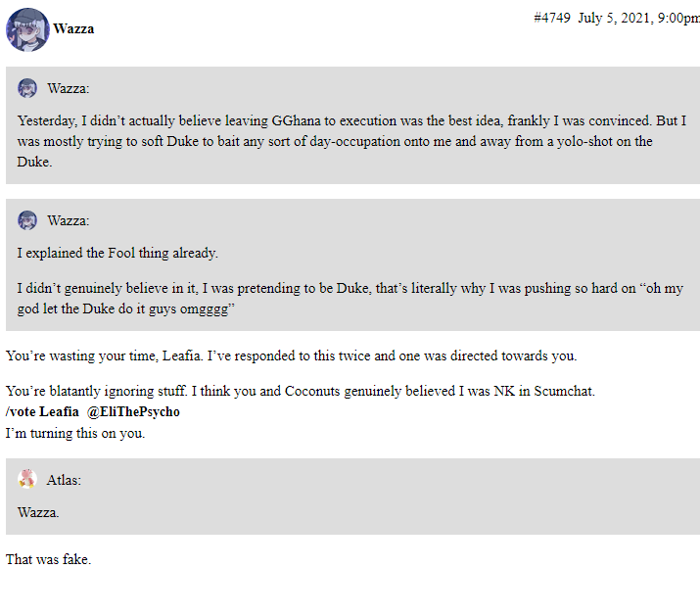Image resolution: width=700 pixels, height=616 pixels.
Task: Click the quoted text about leaving GGhana to execution
Action: tap(351, 141)
